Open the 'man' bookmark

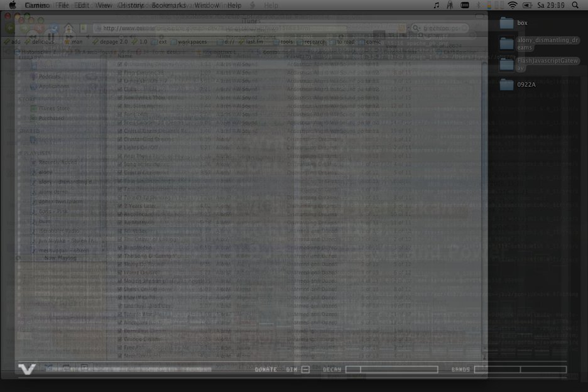[x=73, y=41]
